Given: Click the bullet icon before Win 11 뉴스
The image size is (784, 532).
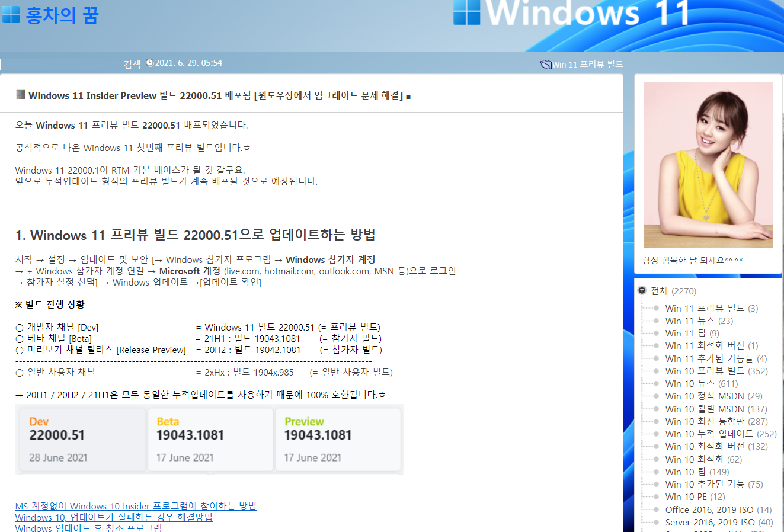Looking at the screenshot, I should (x=656, y=321).
